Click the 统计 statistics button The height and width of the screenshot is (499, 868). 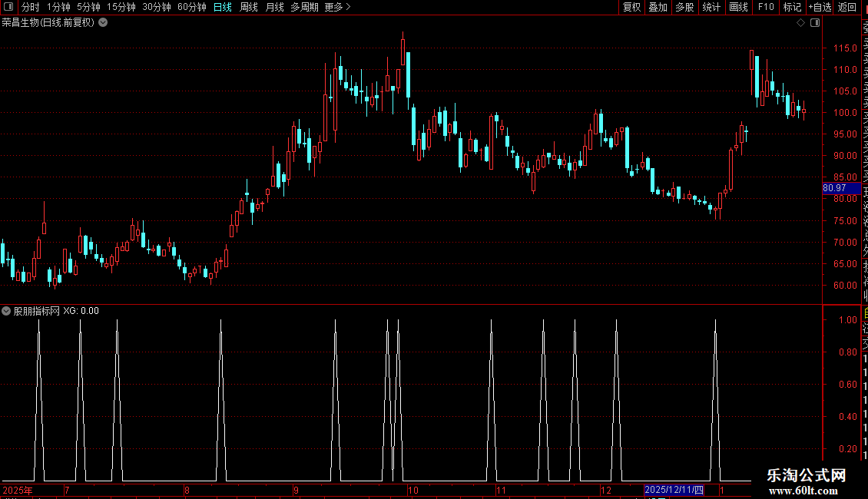click(x=711, y=7)
